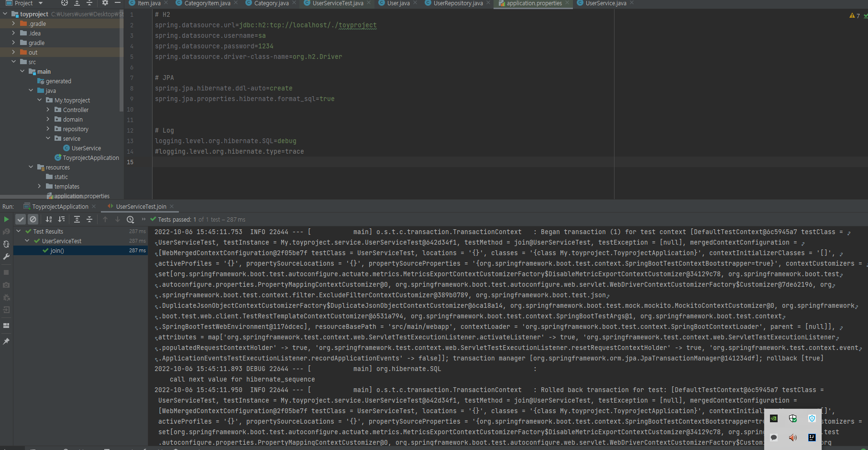The height and width of the screenshot is (450, 868).
Task: Collapse all nodes in the test tree
Action: 89,219
